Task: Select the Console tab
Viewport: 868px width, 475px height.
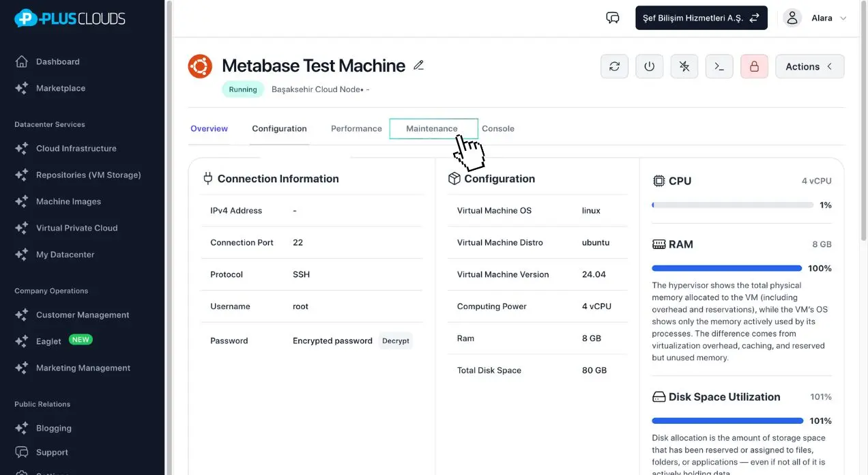Action: 498,128
